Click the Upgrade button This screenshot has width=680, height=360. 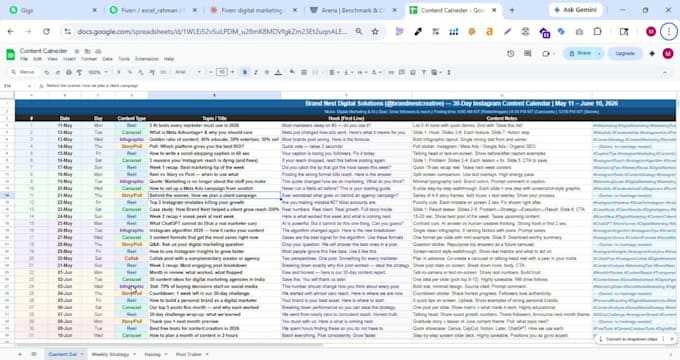625,53
